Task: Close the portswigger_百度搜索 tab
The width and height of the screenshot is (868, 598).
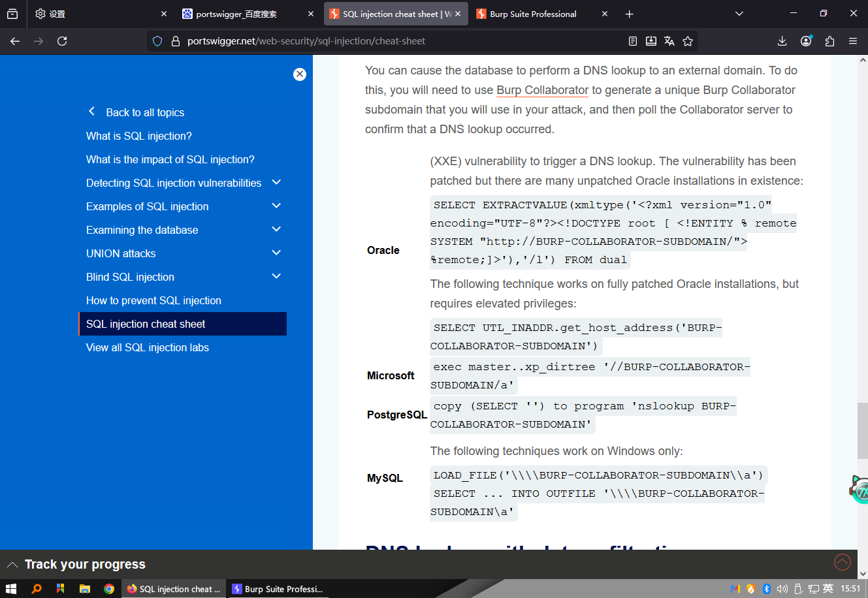Action: point(311,14)
